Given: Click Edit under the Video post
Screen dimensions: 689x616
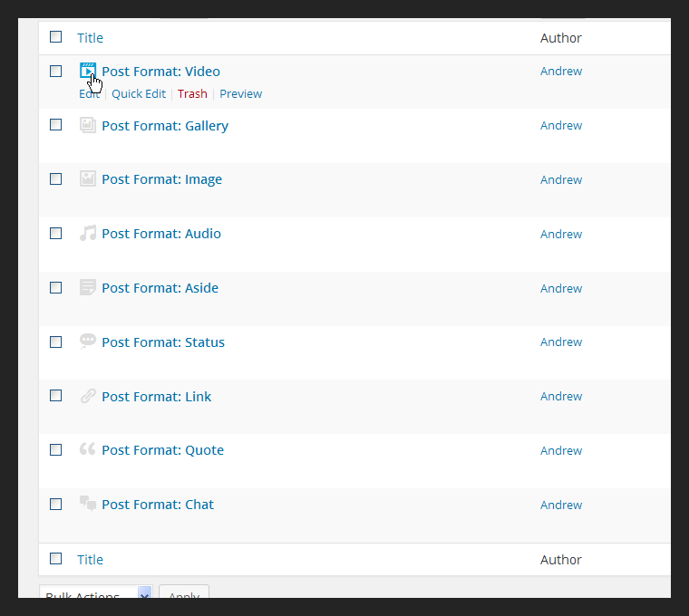Looking at the screenshot, I should coord(89,94).
